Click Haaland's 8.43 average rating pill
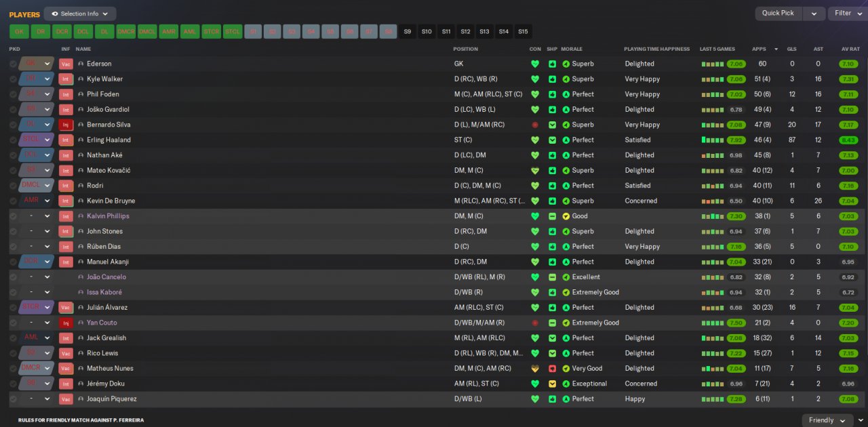Image resolution: width=868 pixels, height=427 pixels. 848,140
